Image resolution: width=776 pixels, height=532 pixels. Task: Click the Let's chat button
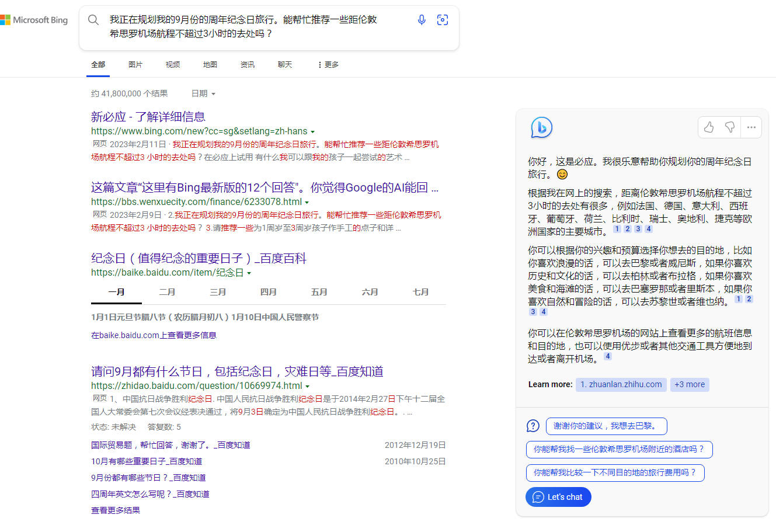point(558,497)
